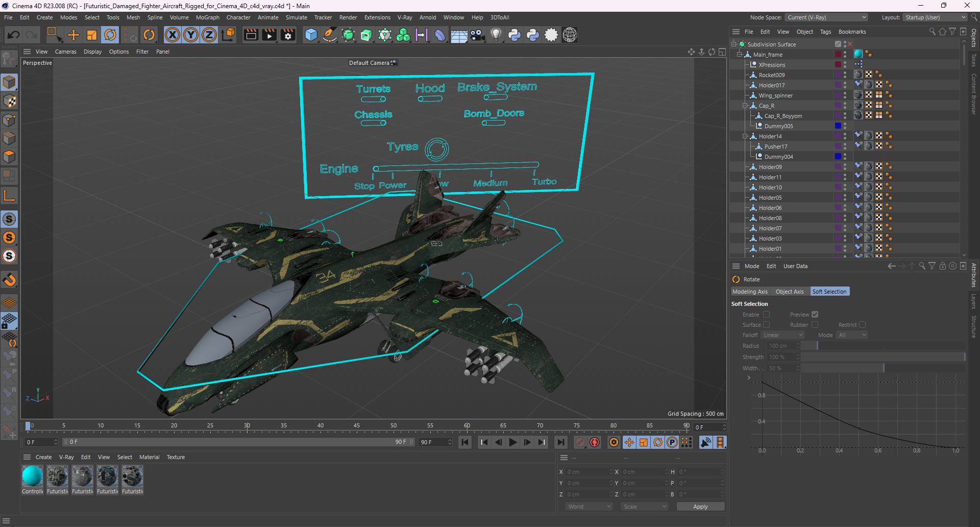Toggle Y axis lock
The width and height of the screenshot is (980, 527).
191,35
